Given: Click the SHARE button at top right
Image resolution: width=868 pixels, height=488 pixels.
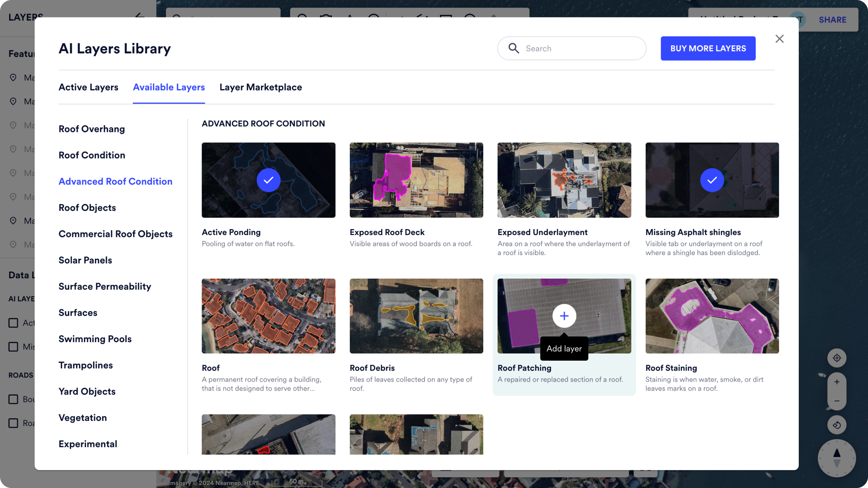Looking at the screenshot, I should (832, 20).
